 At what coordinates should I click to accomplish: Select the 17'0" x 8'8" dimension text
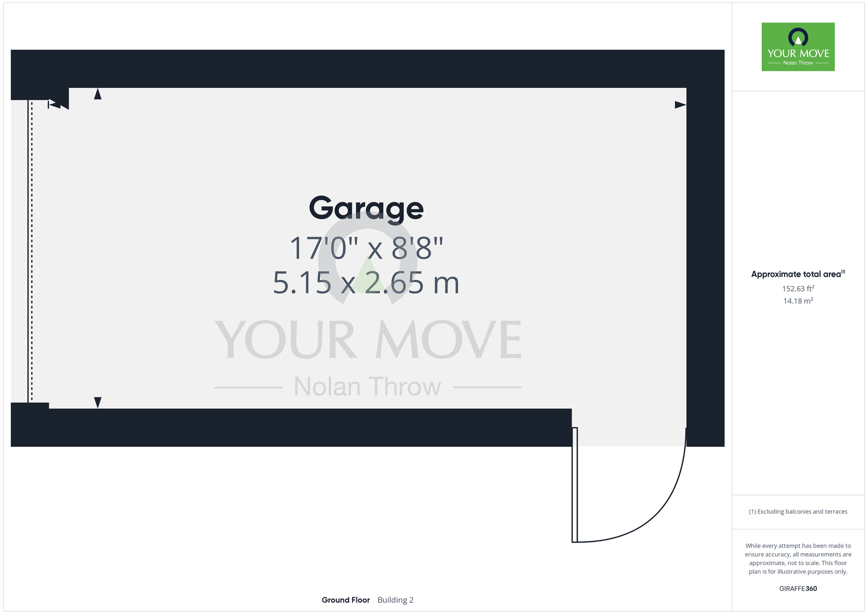[x=366, y=248]
